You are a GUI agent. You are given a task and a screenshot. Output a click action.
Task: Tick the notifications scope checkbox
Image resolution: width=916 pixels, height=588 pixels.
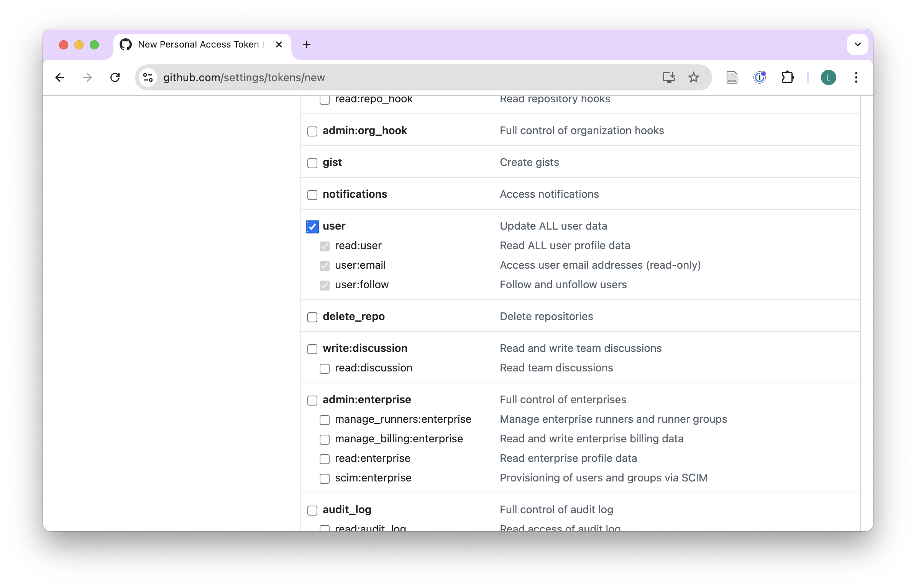[312, 195]
